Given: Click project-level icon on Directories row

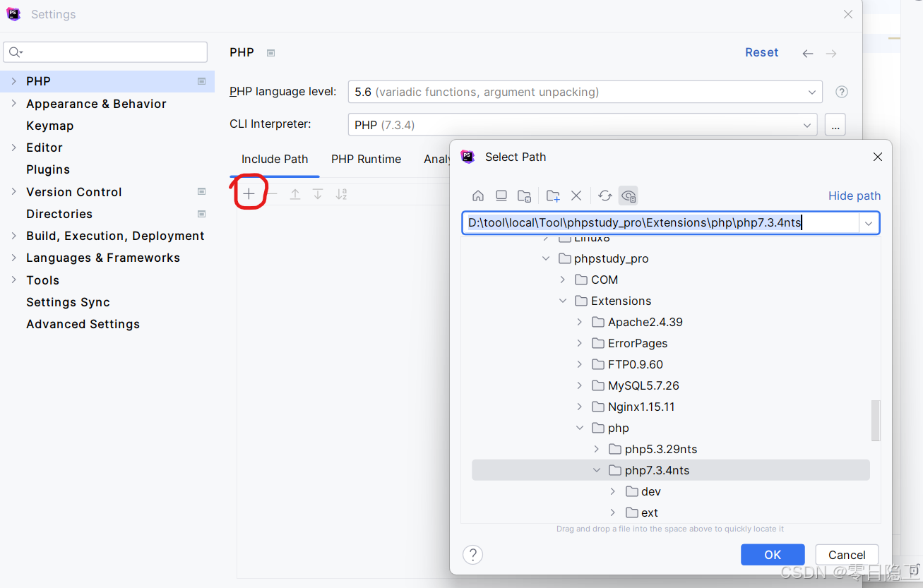Looking at the screenshot, I should pyautogui.click(x=201, y=214).
